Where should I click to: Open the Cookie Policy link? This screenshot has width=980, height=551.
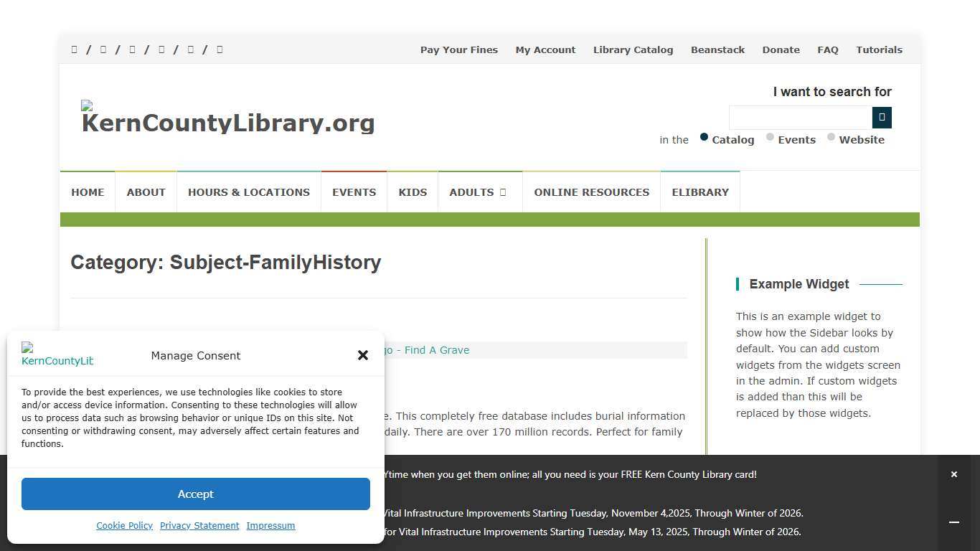[x=124, y=525]
